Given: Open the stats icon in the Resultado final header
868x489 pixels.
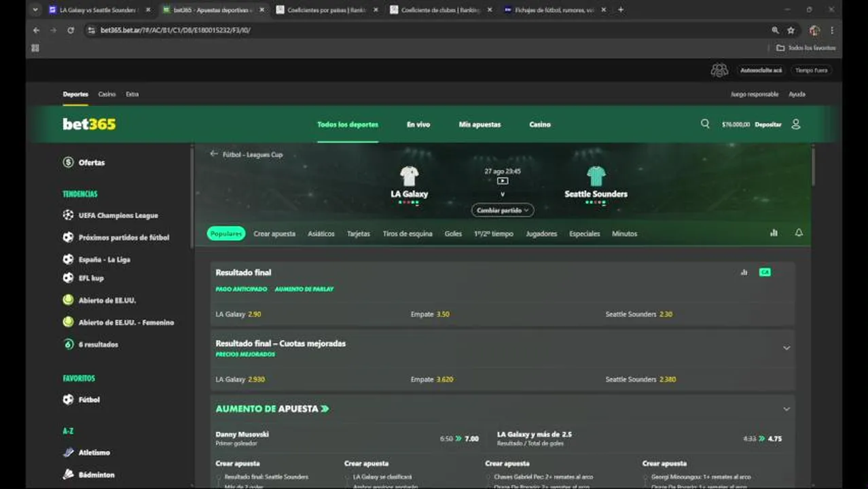Looking at the screenshot, I should tap(744, 272).
